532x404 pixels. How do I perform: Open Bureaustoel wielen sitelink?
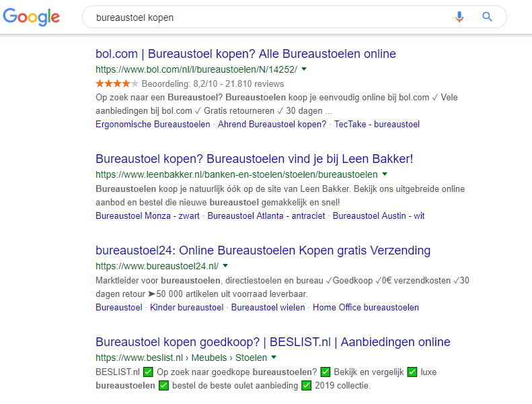(x=268, y=307)
